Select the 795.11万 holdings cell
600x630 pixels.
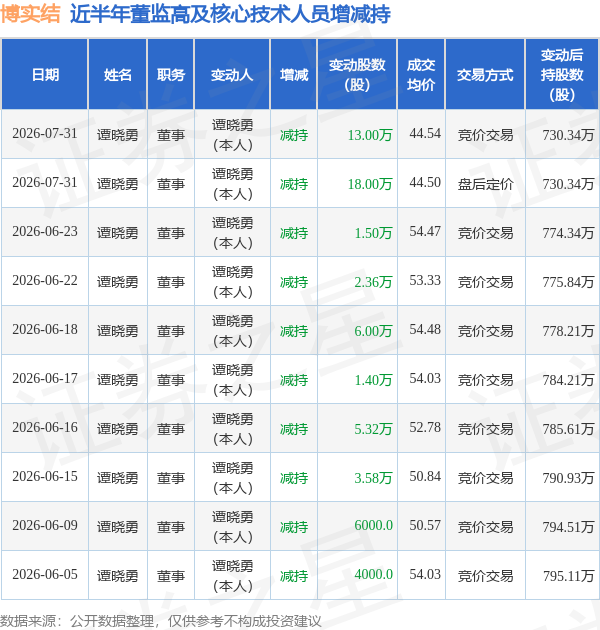568,576
